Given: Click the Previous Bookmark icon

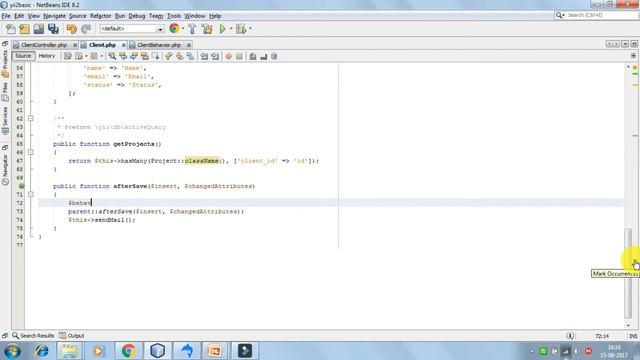Looking at the screenshot, I should click(x=169, y=56).
